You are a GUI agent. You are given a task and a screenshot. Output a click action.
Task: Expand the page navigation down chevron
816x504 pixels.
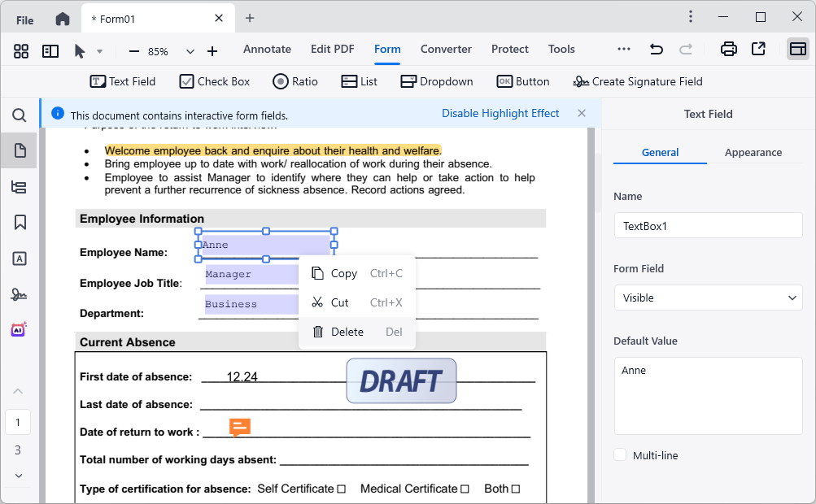tap(18, 476)
